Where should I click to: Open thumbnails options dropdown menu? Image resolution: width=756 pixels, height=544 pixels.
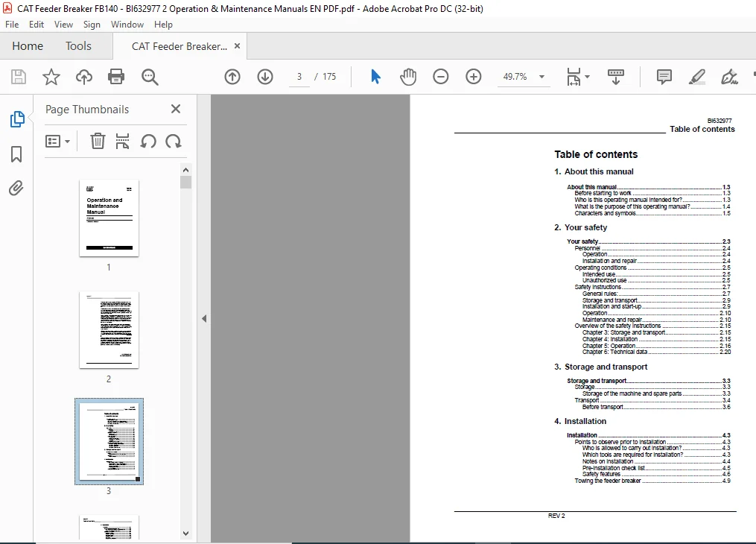coord(57,142)
